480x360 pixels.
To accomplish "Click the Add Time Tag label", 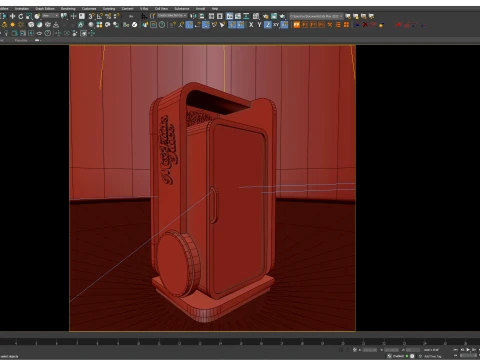I will [433, 356].
